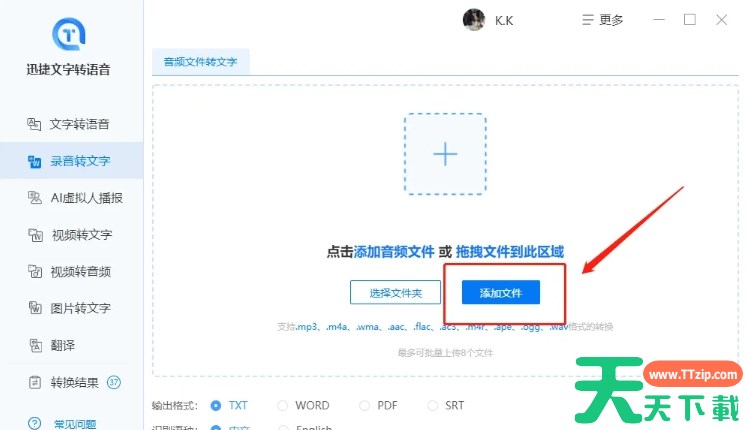Click the plus icon to add audio
Screen dimensions: 747x430
tap(445, 154)
